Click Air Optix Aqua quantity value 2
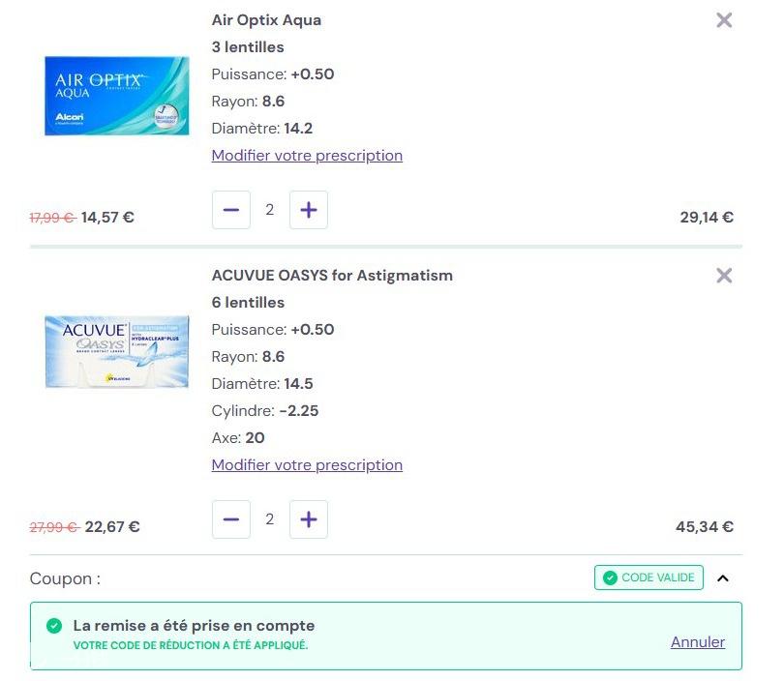The width and height of the screenshot is (784, 681). click(x=269, y=210)
